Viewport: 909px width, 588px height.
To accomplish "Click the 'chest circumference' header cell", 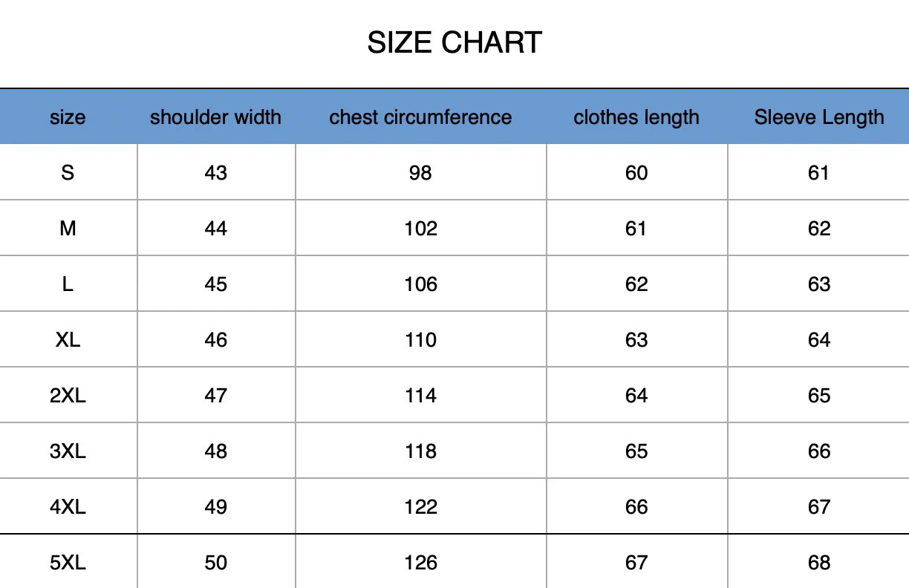I will (420, 117).
